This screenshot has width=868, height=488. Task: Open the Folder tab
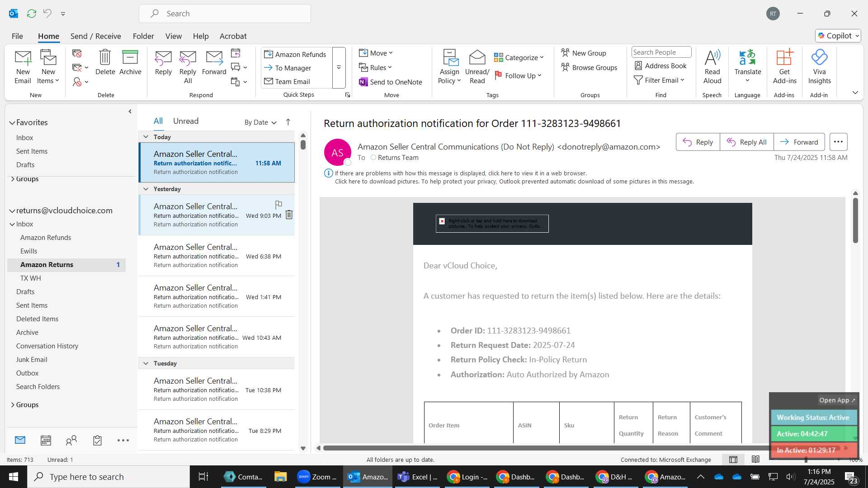143,36
